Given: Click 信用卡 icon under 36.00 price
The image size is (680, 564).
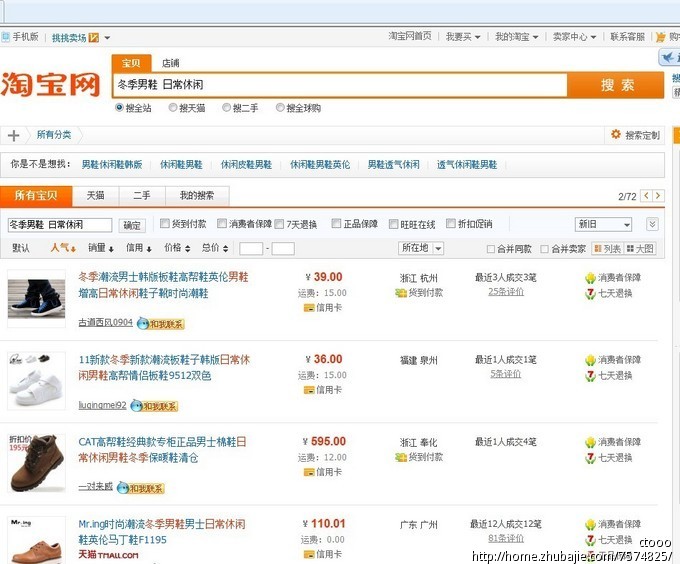Looking at the screenshot, I should click(309, 390).
